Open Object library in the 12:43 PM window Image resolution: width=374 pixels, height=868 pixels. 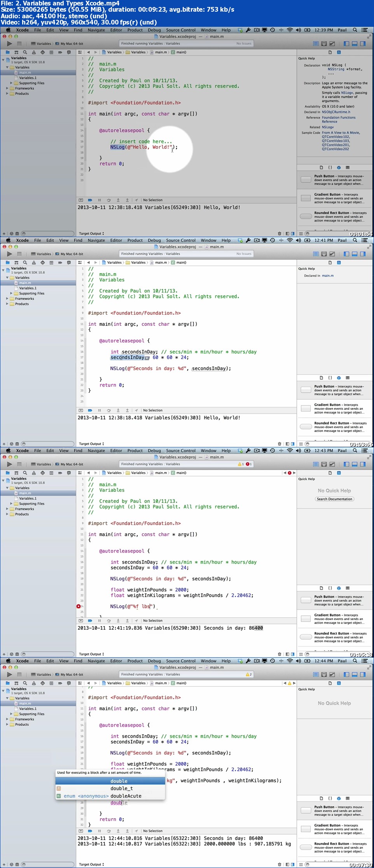[x=339, y=588]
